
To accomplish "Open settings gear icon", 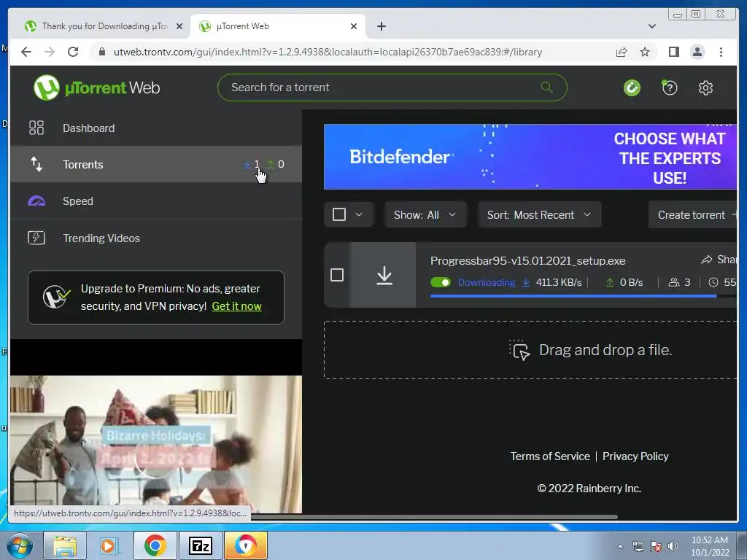I will (x=705, y=87).
